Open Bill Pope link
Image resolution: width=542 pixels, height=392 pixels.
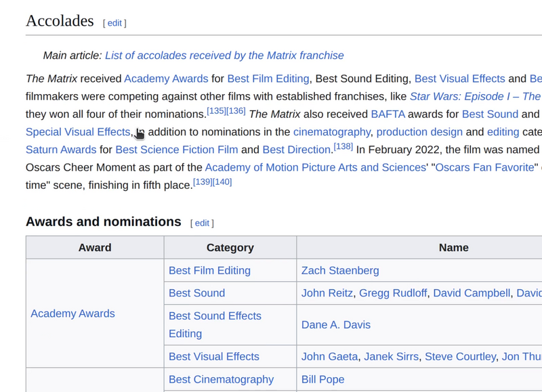[x=323, y=379]
